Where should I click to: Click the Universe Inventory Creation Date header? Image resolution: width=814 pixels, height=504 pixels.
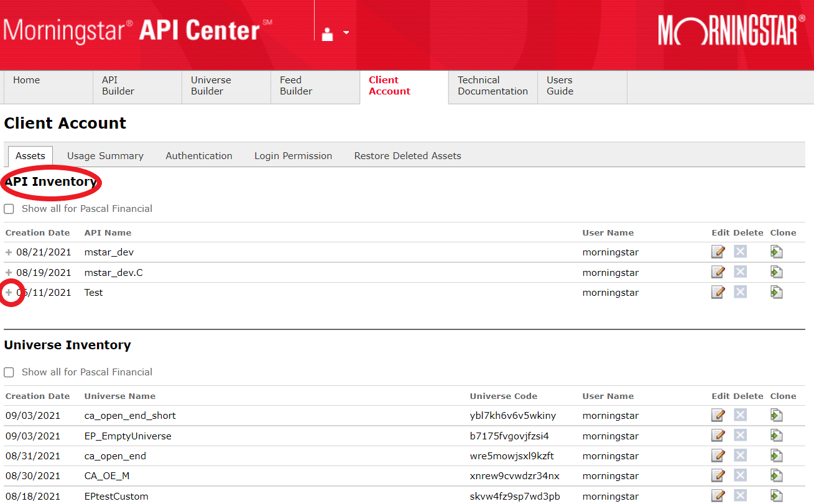38,396
